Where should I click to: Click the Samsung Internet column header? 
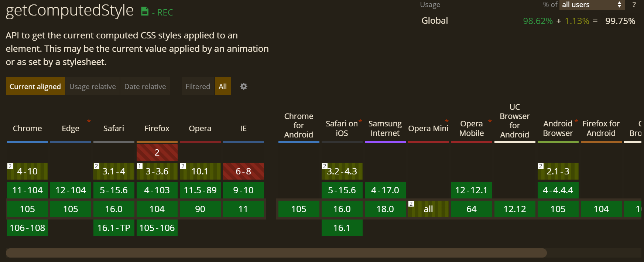[385, 128]
